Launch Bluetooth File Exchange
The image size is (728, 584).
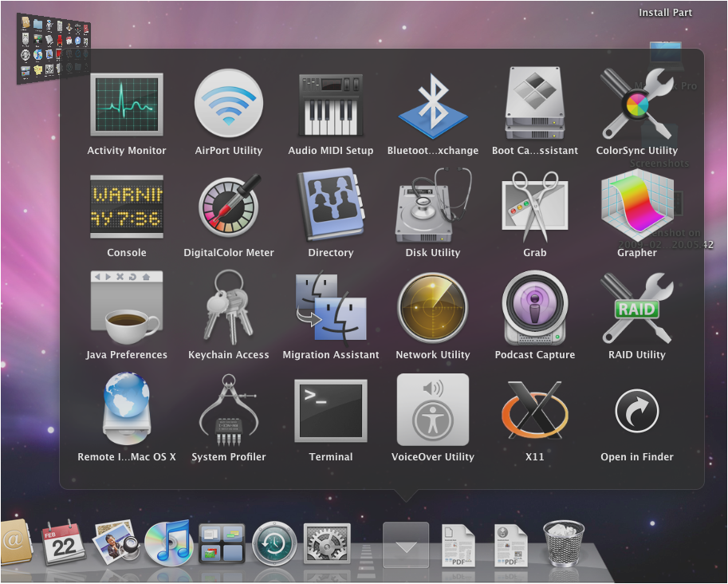tap(433, 105)
